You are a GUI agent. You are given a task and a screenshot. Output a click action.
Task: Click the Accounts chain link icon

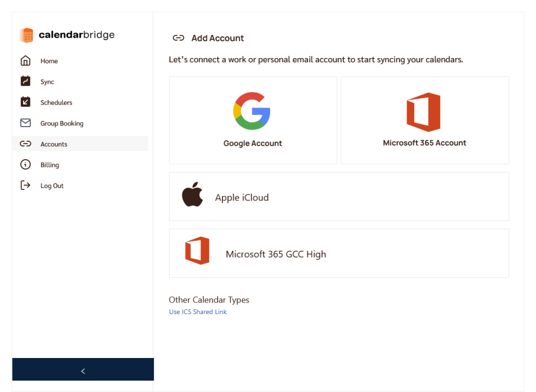point(25,143)
